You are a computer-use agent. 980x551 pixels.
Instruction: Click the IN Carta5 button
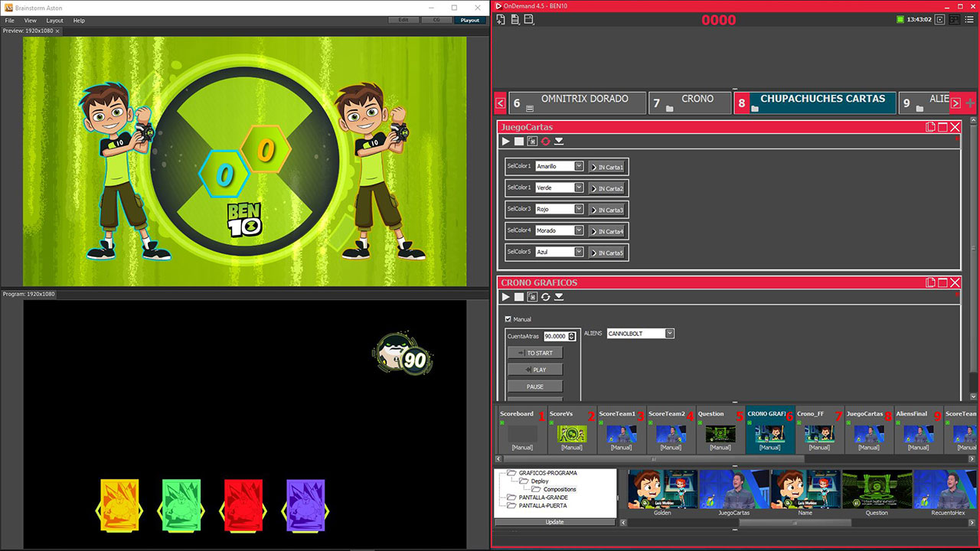coord(608,253)
